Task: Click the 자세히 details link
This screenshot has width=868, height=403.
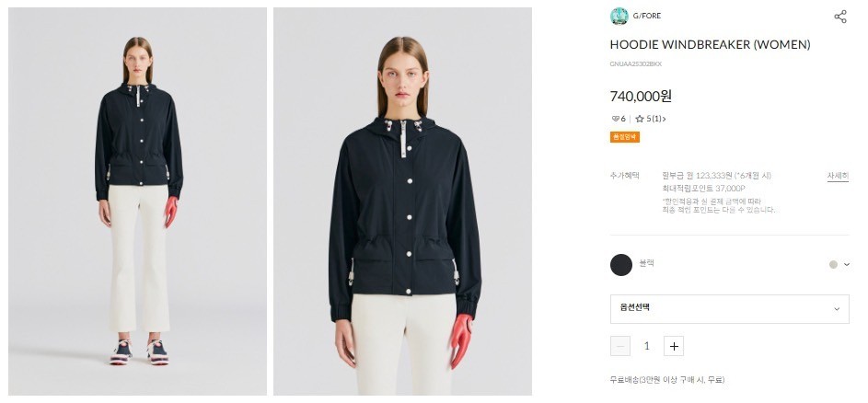Action: [x=838, y=176]
